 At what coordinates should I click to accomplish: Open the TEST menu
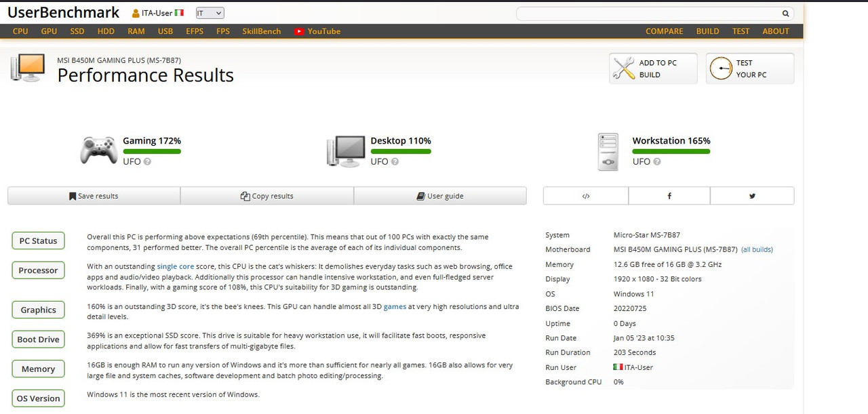coord(741,31)
